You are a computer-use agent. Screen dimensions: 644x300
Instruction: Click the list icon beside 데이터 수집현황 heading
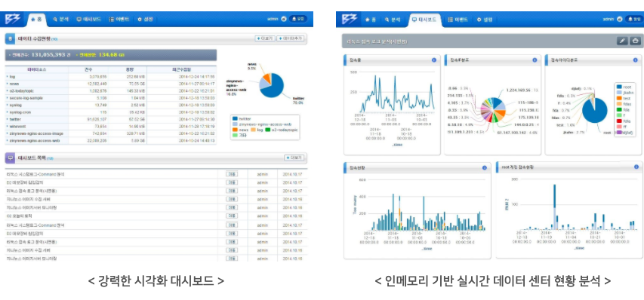pos(11,39)
